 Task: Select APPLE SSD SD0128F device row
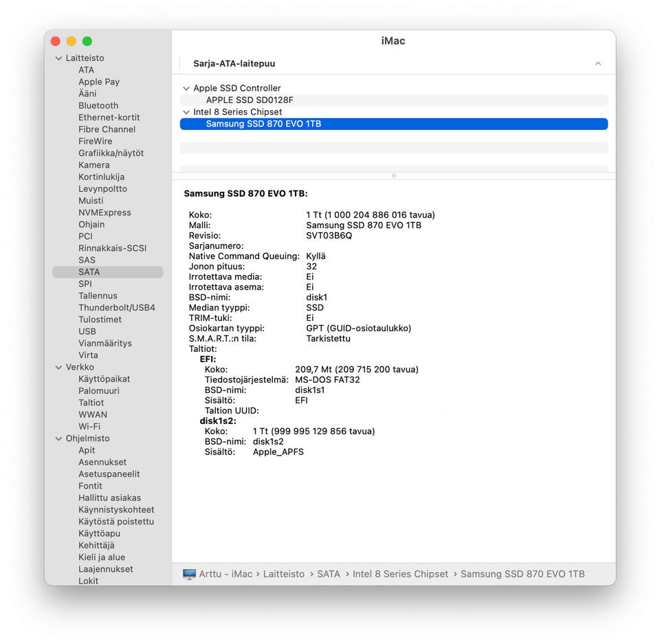click(393, 100)
